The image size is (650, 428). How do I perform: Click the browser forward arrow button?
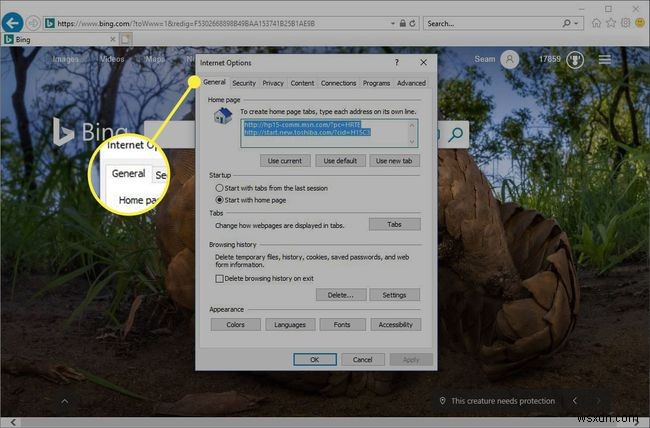tap(33, 23)
